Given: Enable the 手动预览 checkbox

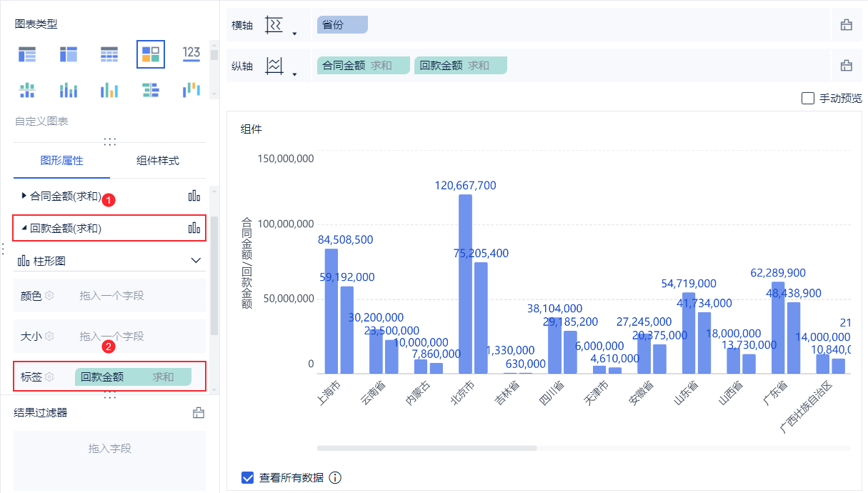Looking at the screenshot, I should [808, 99].
